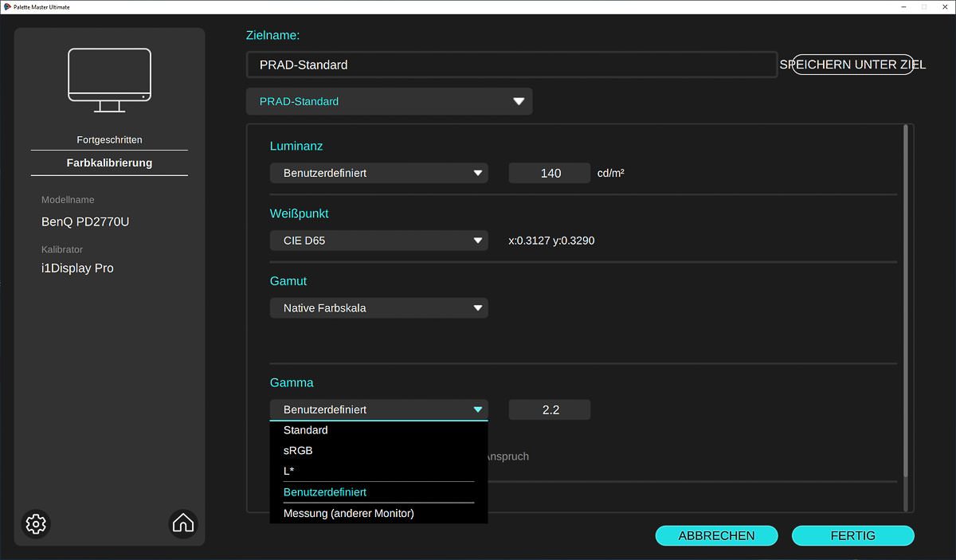Click the monitor icon in sidebar
This screenshot has width=956, height=560.
tap(109, 80)
